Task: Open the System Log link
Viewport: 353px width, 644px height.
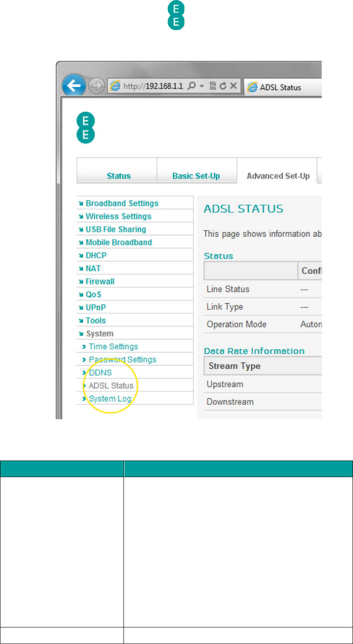Action: 110,398
